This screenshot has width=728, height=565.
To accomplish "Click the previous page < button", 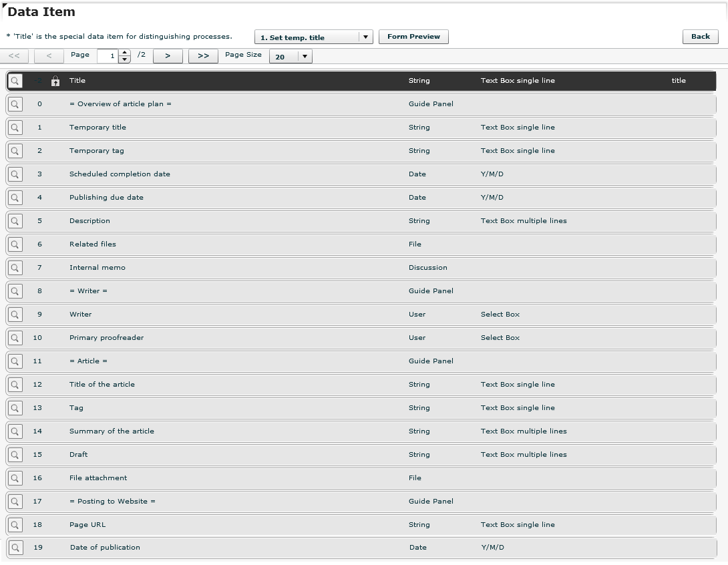I will click(x=49, y=55).
